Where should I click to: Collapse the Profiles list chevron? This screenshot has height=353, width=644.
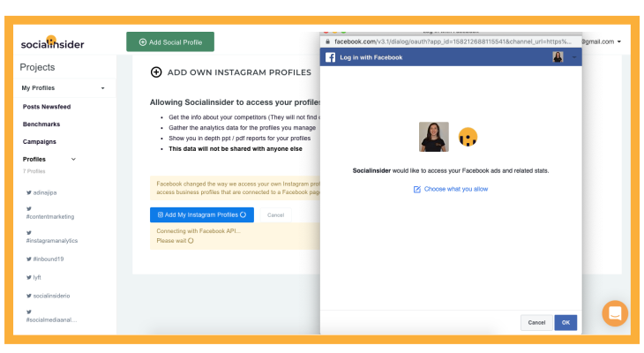pos(73,159)
